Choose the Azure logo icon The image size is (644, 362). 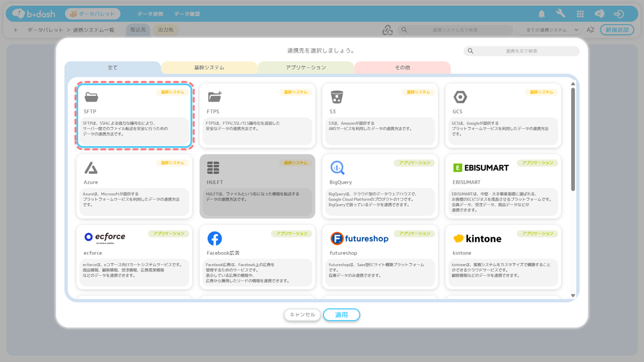tap(91, 168)
